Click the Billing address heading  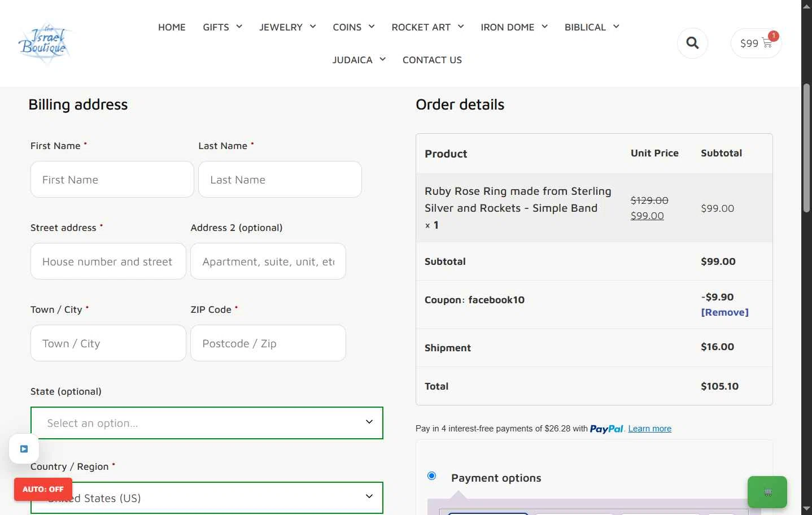pyautogui.click(x=78, y=104)
